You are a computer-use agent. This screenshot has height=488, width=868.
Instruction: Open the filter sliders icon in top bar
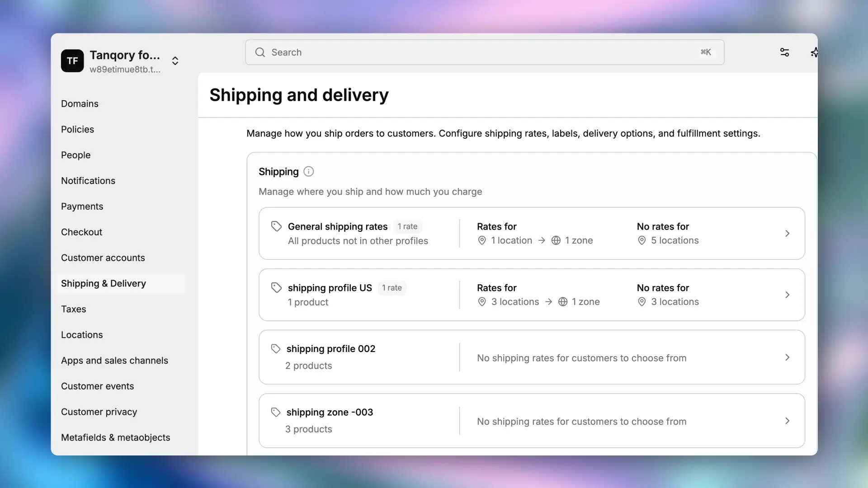click(785, 52)
